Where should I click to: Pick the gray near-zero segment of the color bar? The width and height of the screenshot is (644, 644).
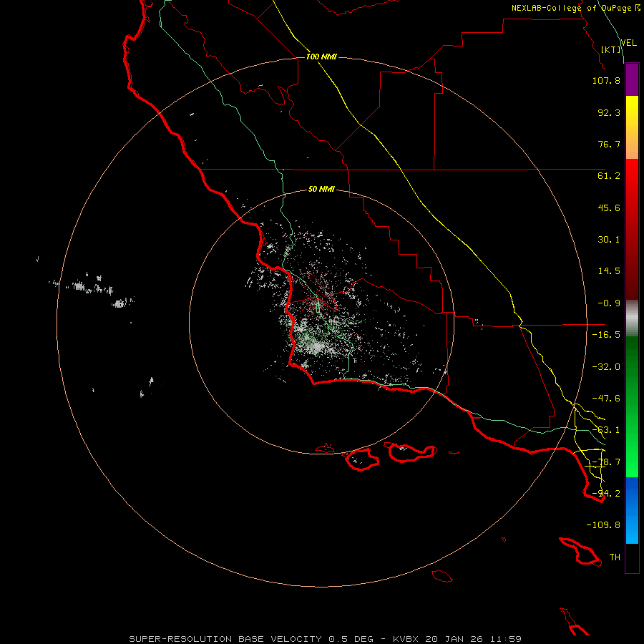(632, 318)
